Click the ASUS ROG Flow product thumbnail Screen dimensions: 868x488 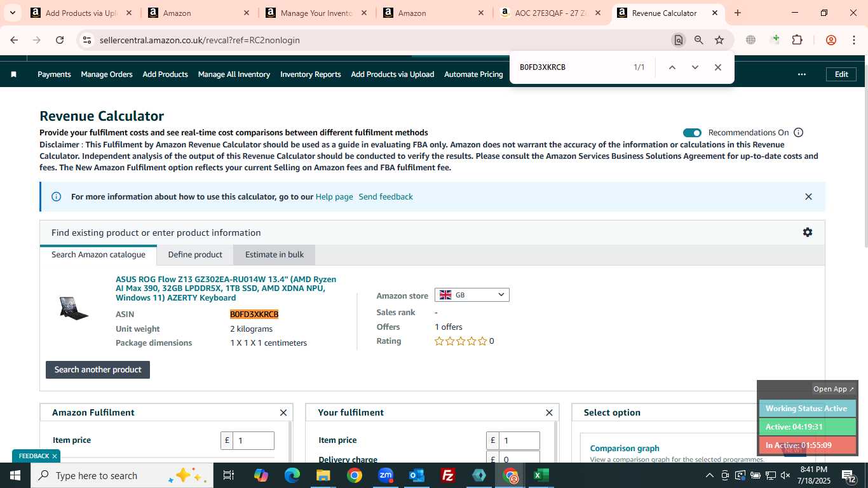[74, 309]
